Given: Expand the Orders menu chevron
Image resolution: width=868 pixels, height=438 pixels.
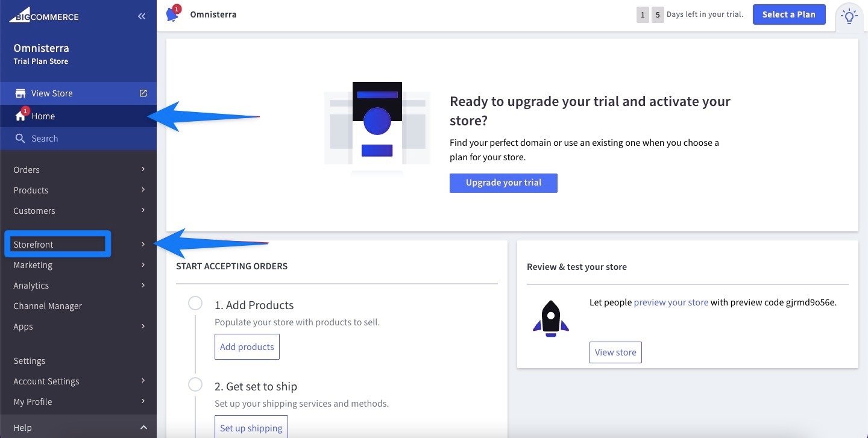Looking at the screenshot, I should point(143,169).
